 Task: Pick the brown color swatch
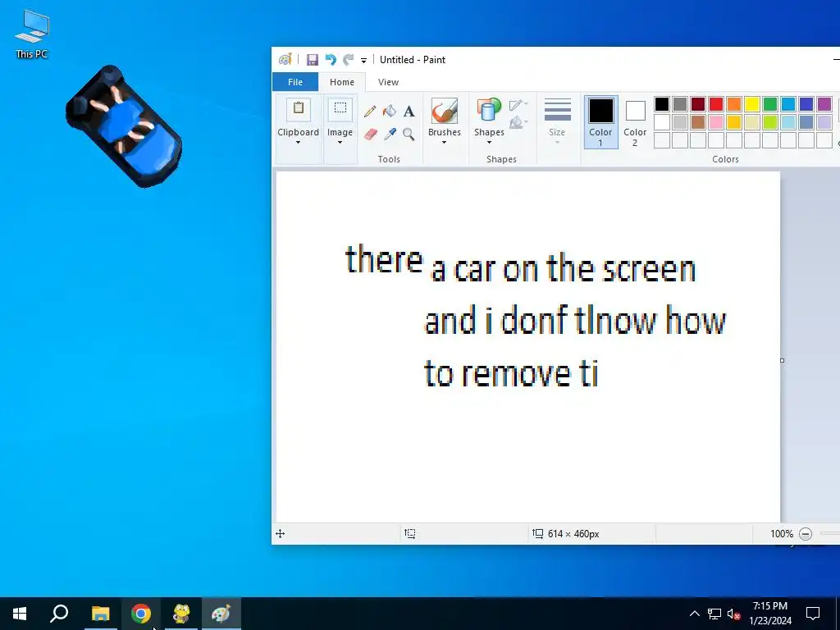697,122
